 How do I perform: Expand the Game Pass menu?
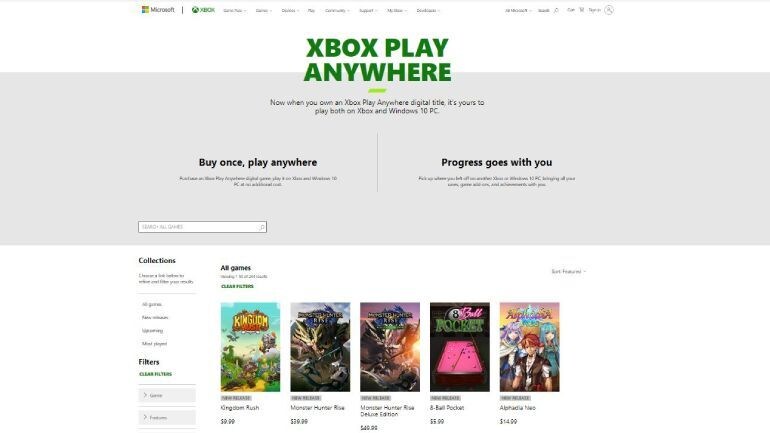[x=235, y=10]
